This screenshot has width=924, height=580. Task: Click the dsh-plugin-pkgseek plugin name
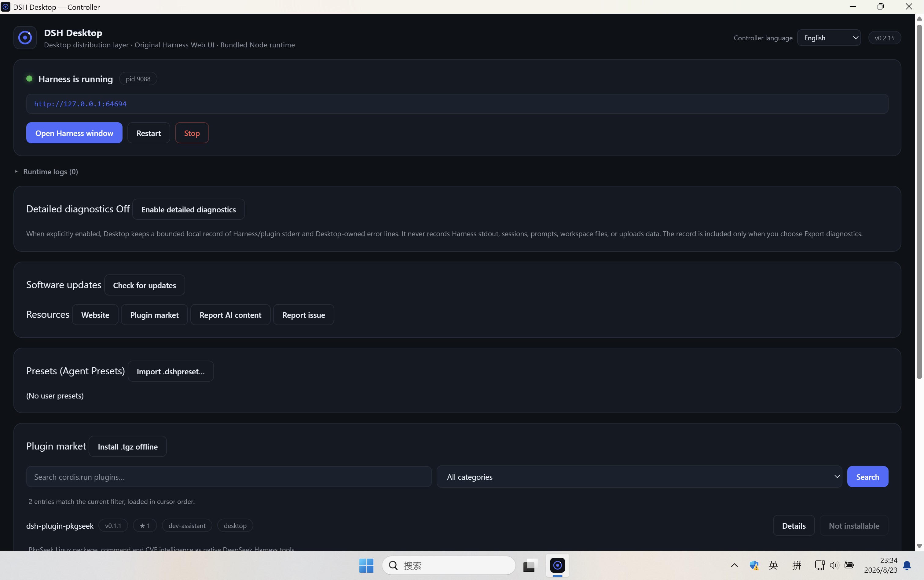pyautogui.click(x=60, y=526)
